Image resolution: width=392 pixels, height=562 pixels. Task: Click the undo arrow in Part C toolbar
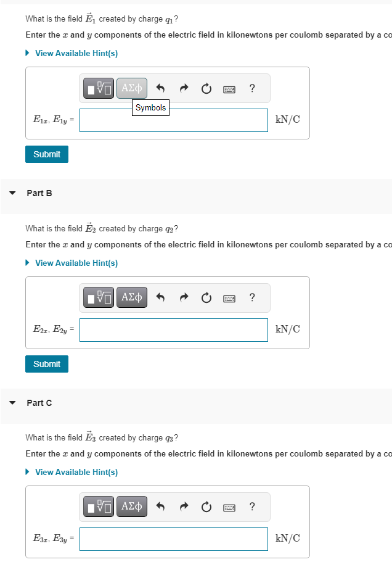(x=161, y=506)
